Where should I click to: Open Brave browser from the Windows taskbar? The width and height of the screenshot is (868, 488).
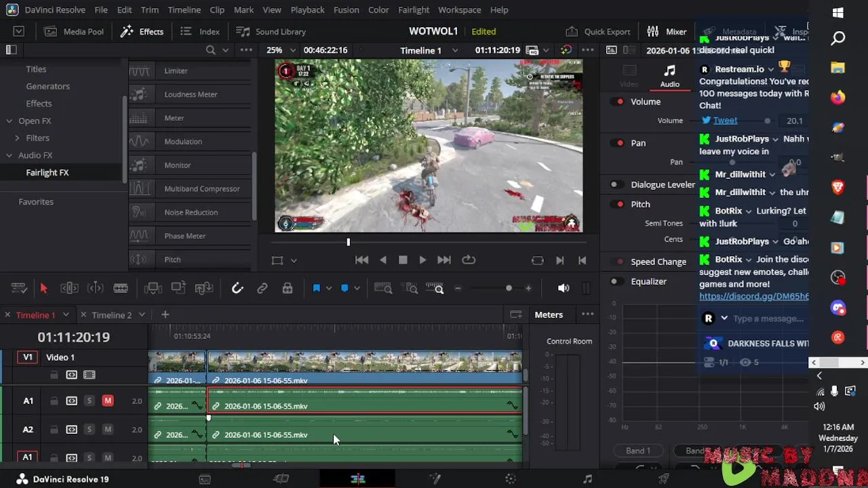click(x=838, y=187)
